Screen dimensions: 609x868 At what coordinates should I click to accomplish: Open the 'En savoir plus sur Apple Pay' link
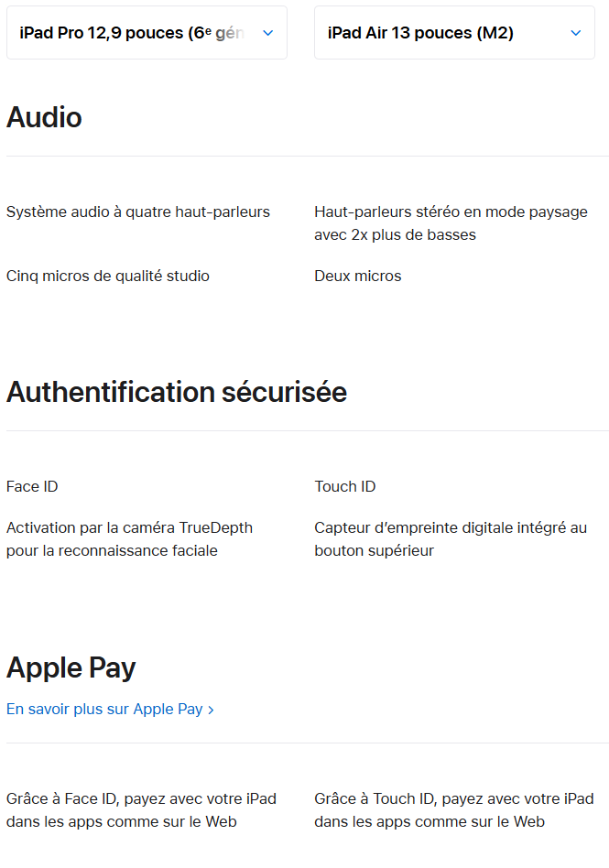[x=104, y=709]
